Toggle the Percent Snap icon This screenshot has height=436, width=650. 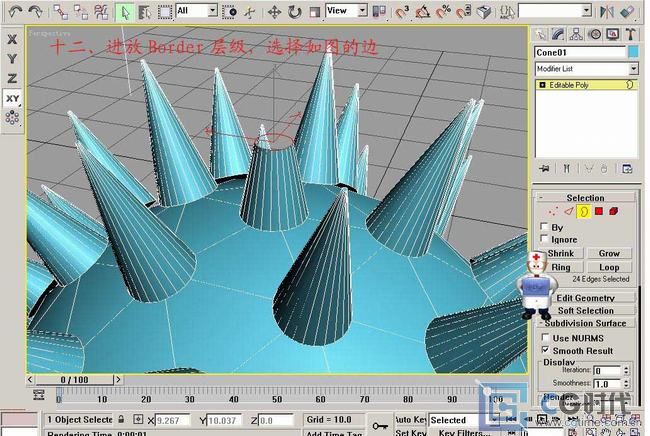click(x=443, y=12)
